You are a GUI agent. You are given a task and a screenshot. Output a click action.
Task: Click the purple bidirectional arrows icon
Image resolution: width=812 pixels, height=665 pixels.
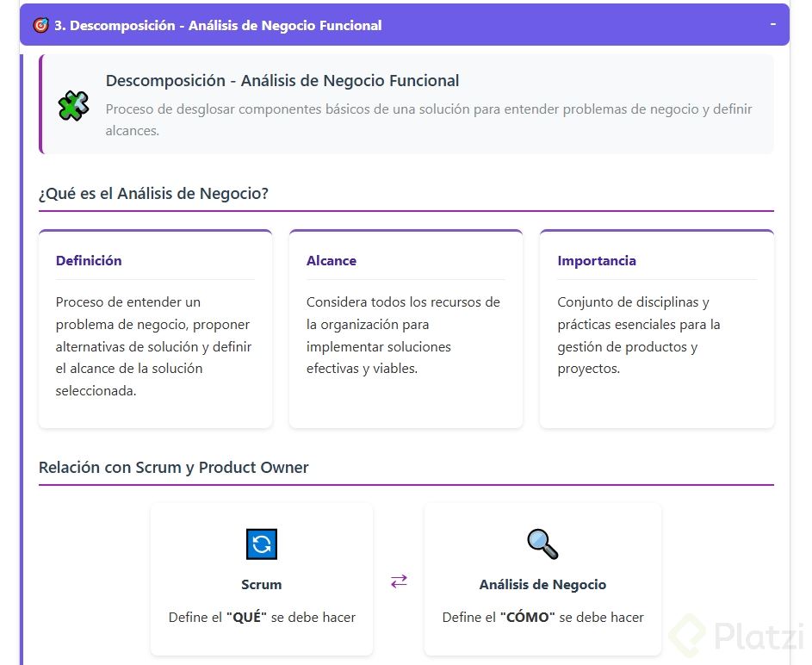click(x=399, y=581)
